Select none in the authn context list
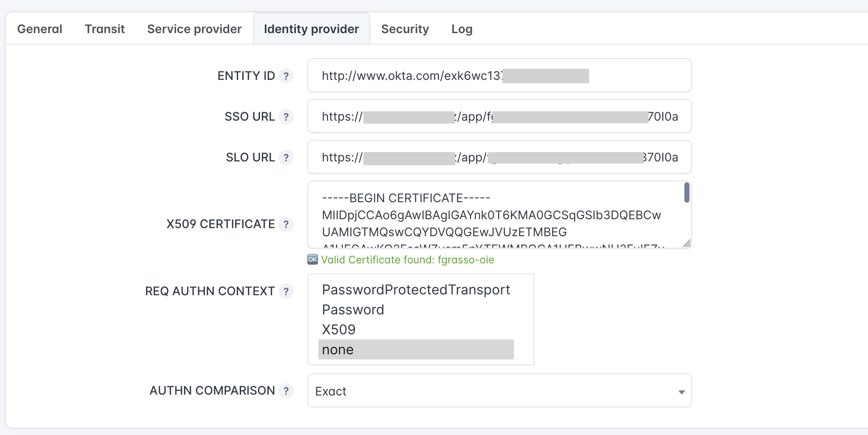Screen dimensions: 868x435 [416, 350]
